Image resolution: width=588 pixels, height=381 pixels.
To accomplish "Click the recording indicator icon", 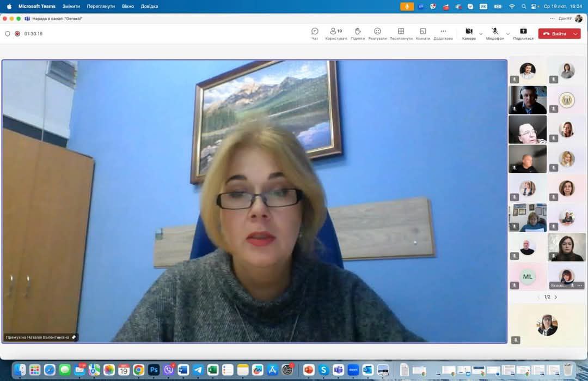I will click(17, 34).
